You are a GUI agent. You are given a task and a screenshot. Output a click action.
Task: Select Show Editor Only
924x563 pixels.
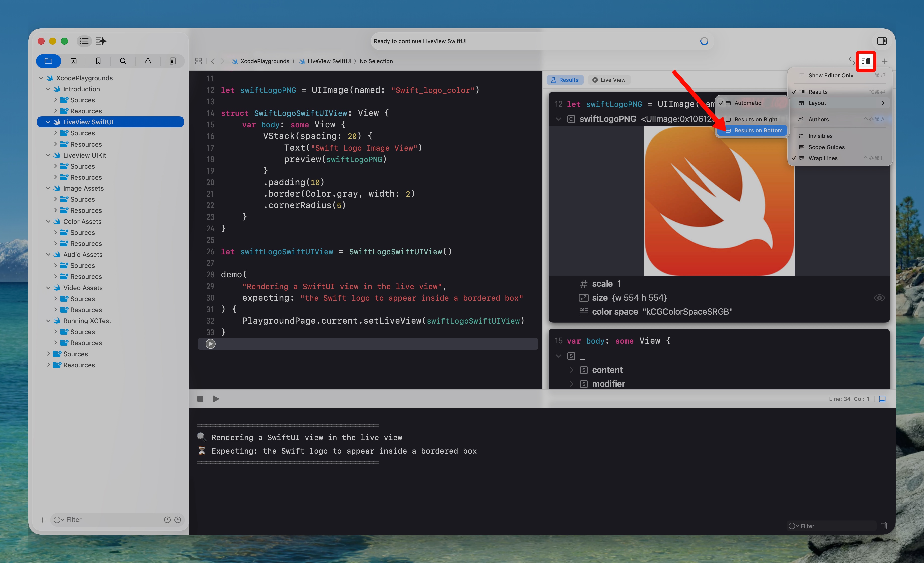[x=840, y=75]
